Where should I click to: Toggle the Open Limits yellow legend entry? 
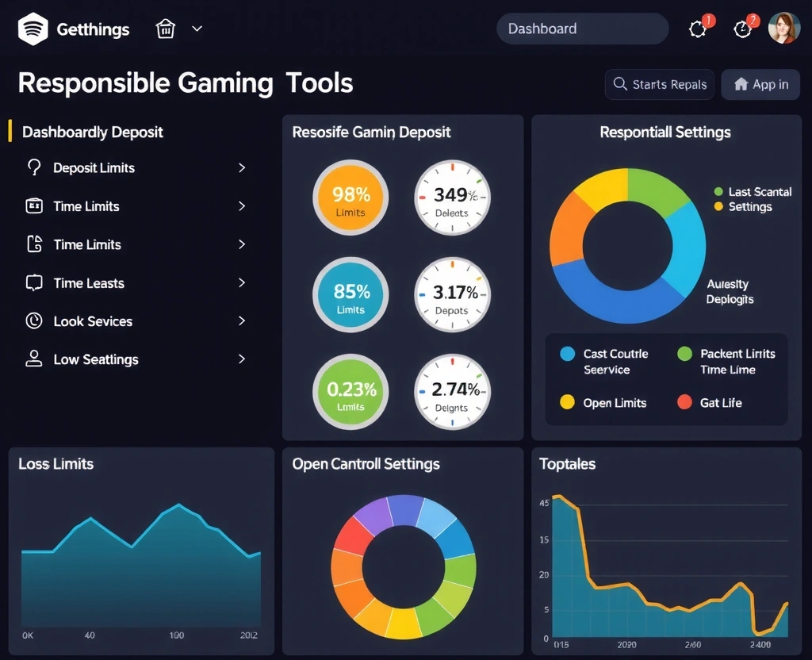565,403
